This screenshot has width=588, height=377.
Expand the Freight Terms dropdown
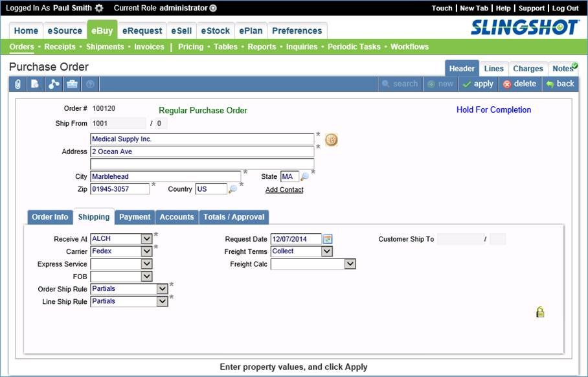tap(326, 251)
